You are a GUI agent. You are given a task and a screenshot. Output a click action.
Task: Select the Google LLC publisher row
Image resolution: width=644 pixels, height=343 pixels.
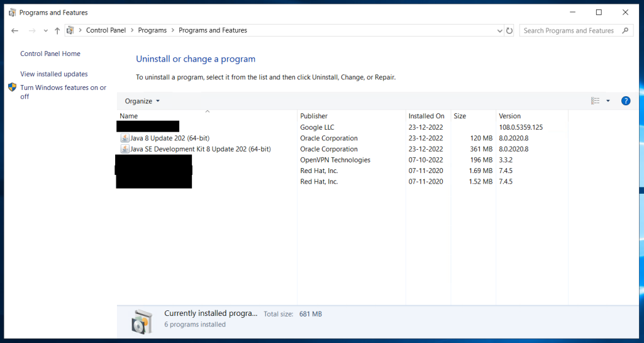(317, 127)
